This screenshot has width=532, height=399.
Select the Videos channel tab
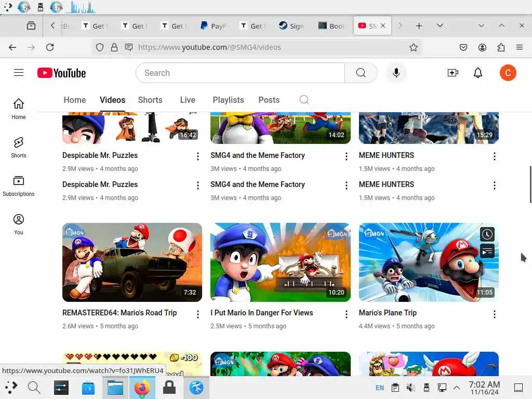[x=112, y=100]
